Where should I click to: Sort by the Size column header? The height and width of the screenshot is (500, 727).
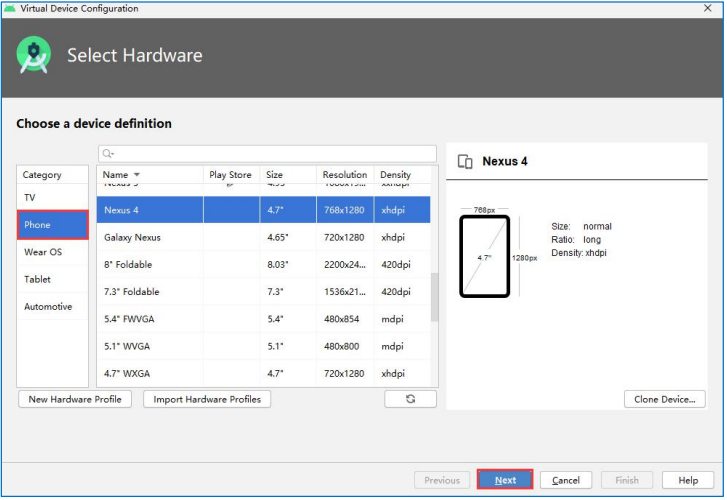289,175
